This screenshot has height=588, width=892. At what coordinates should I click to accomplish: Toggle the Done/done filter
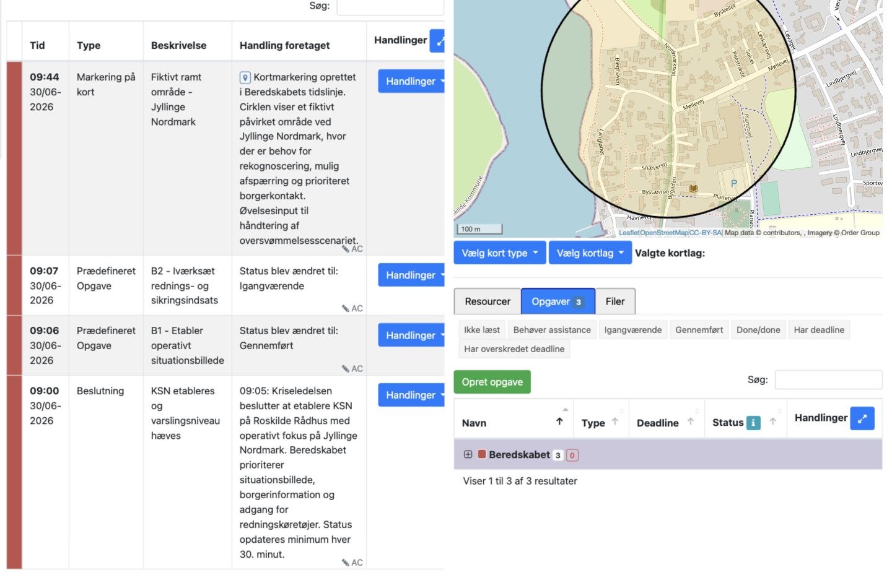pyautogui.click(x=758, y=330)
